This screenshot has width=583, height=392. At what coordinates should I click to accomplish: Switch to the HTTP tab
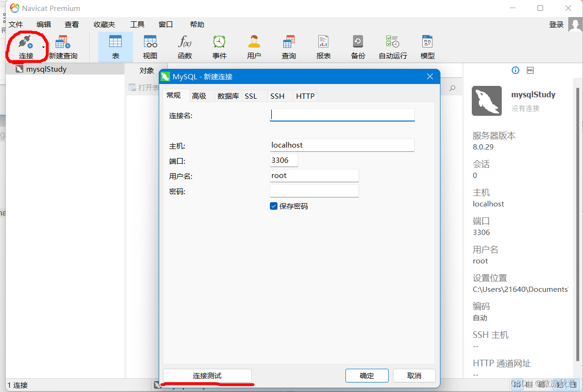305,96
